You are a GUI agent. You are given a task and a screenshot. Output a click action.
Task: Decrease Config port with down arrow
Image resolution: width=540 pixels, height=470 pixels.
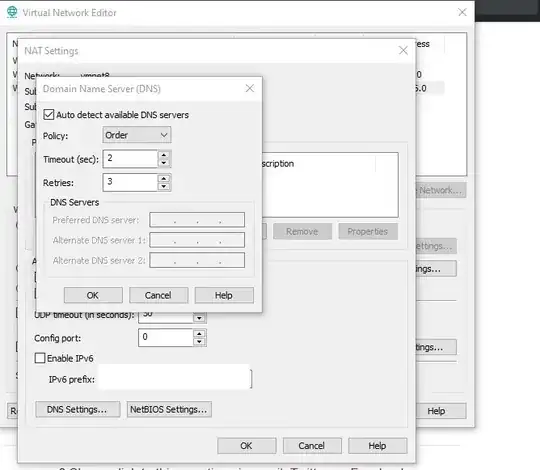click(x=199, y=342)
